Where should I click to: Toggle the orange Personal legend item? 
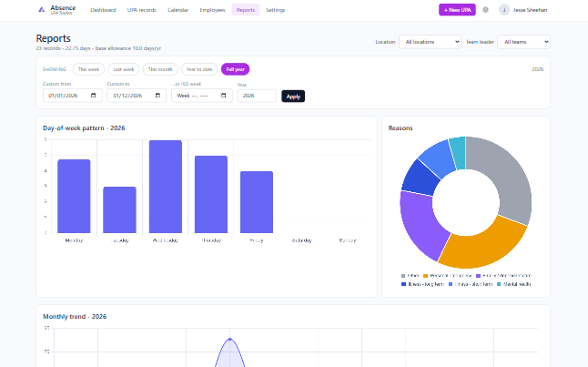(x=448, y=275)
